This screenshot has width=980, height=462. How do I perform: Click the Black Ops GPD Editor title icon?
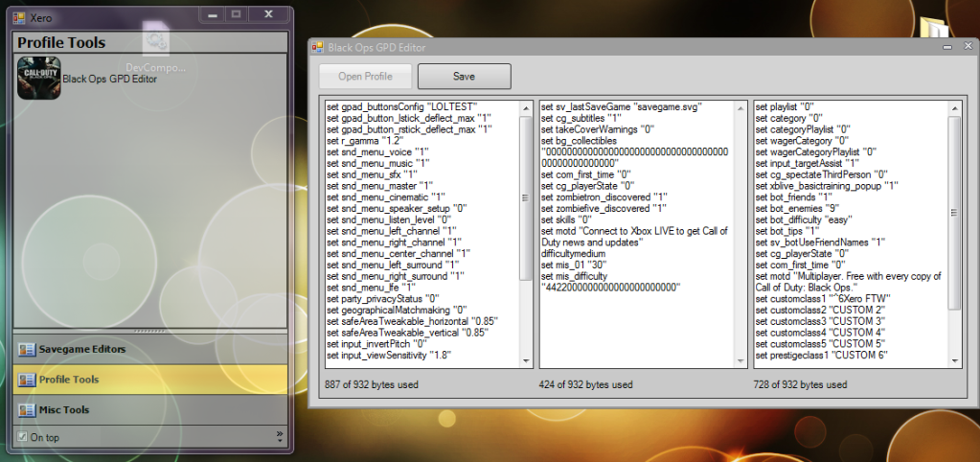pyautogui.click(x=317, y=47)
